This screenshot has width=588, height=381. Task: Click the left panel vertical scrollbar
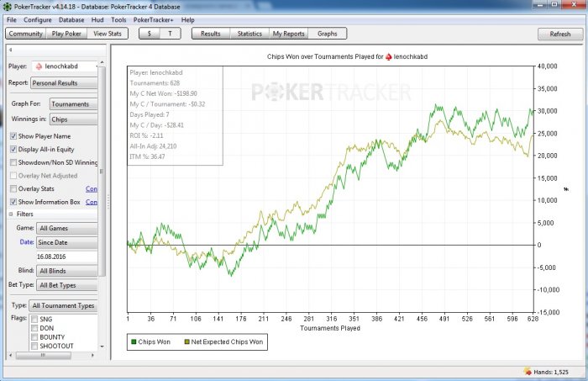pos(102,171)
